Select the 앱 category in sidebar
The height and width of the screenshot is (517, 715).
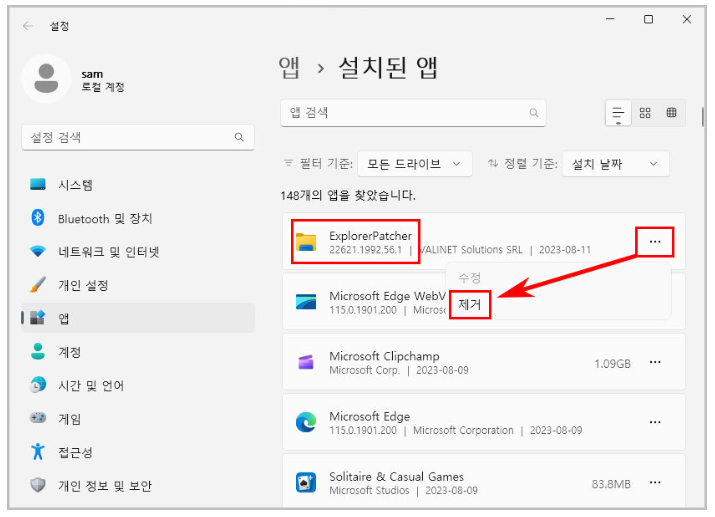(138, 318)
